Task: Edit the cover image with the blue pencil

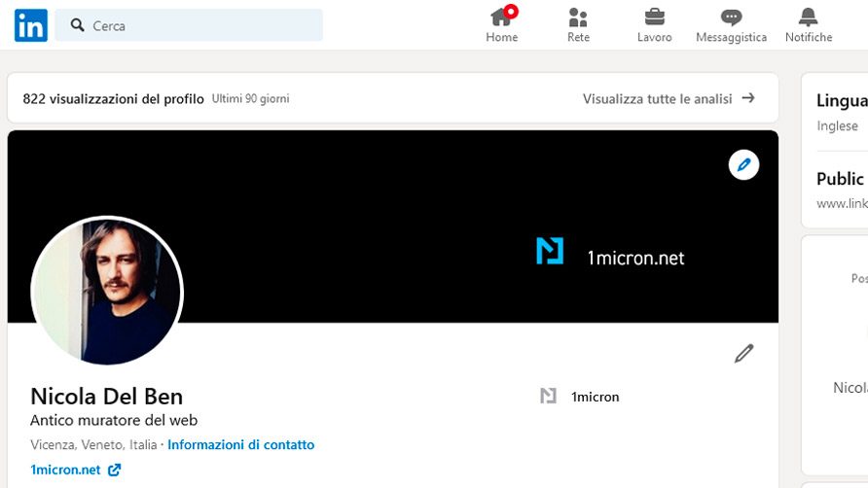Action: 743,165
